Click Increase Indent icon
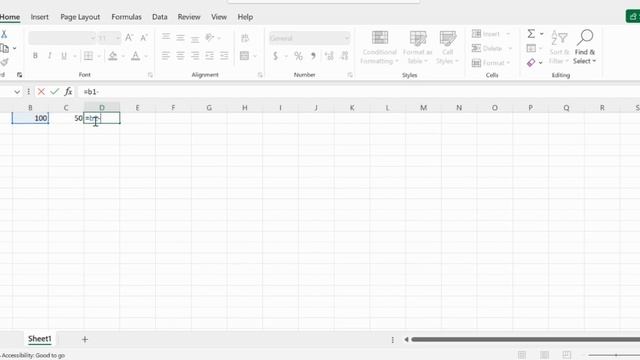Viewport: 640px width, 360px height. click(x=224, y=56)
